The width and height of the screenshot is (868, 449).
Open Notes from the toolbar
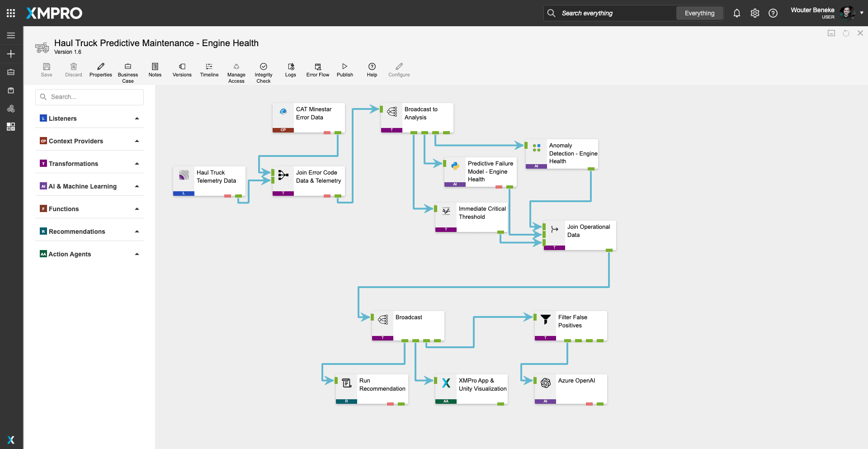(155, 67)
